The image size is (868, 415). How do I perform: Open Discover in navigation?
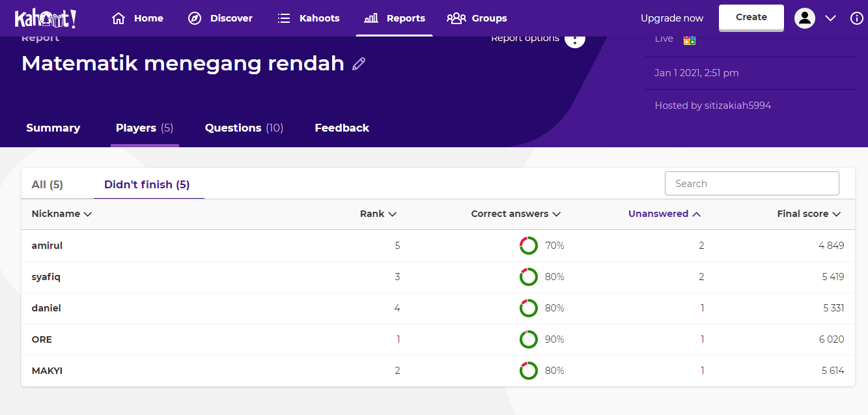tap(220, 18)
